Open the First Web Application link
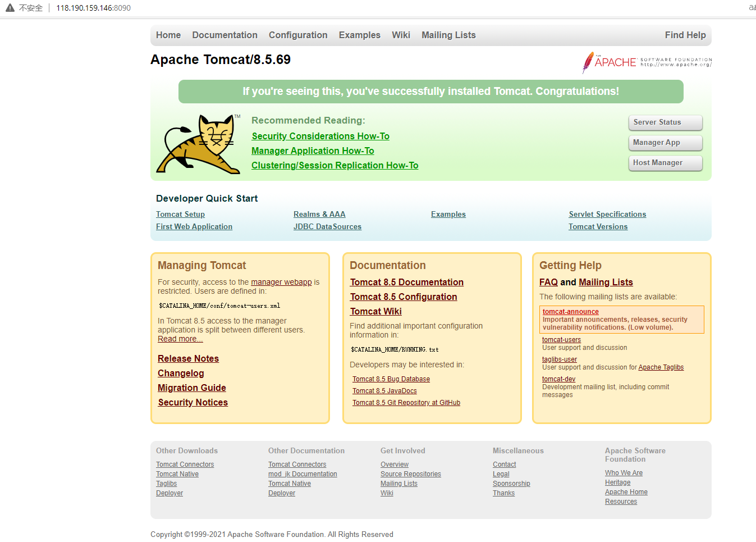Viewport: 756px width, 542px height. (194, 226)
